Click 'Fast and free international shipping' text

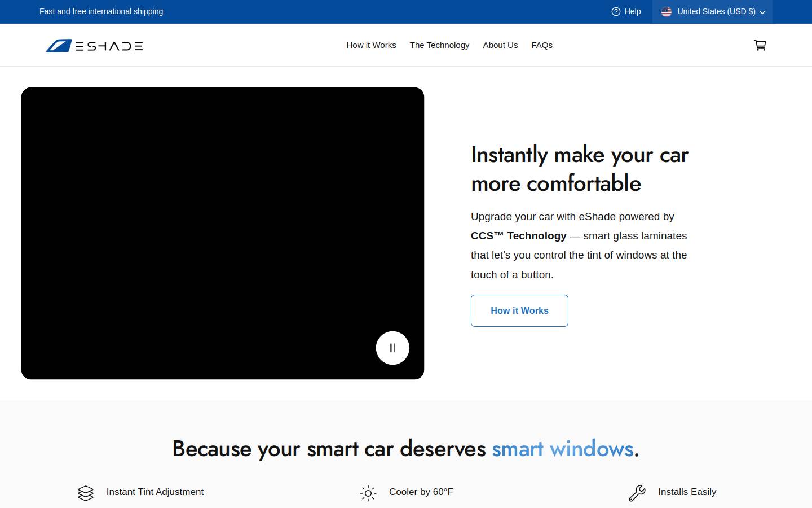click(101, 11)
